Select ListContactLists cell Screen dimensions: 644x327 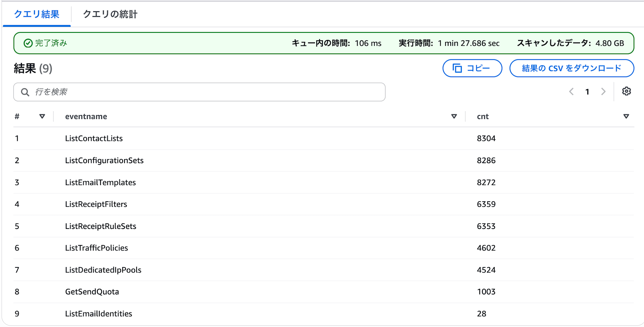[x=94, y=138]
